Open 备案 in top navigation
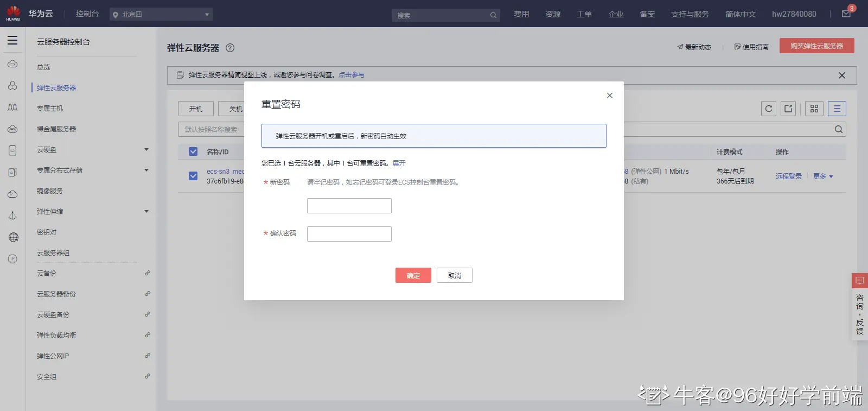This screenshot has height=411, width=868. click(647, 14)
